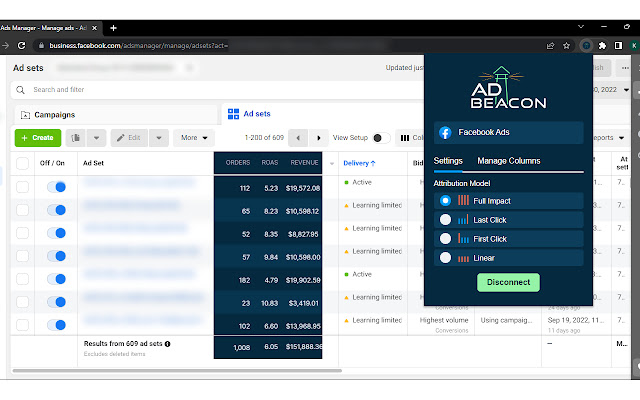Click the Linear bars icon
Screen dimensions: 640x400
(x=463, y=258)
